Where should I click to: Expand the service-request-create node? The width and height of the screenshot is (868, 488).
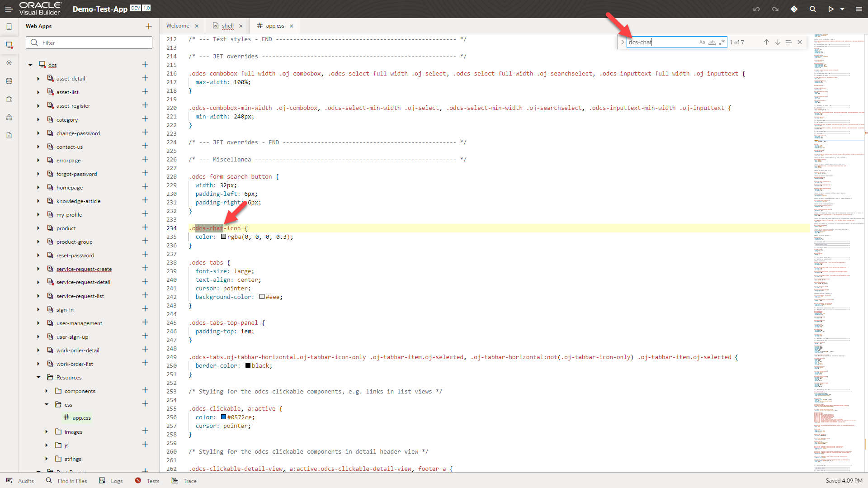[38, 269]
